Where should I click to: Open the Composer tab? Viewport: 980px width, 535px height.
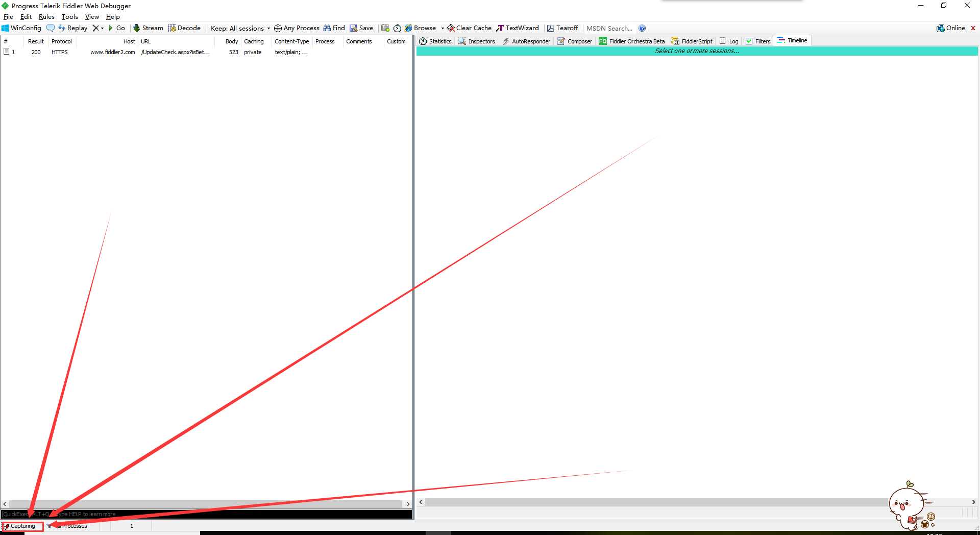coord(575,41)
